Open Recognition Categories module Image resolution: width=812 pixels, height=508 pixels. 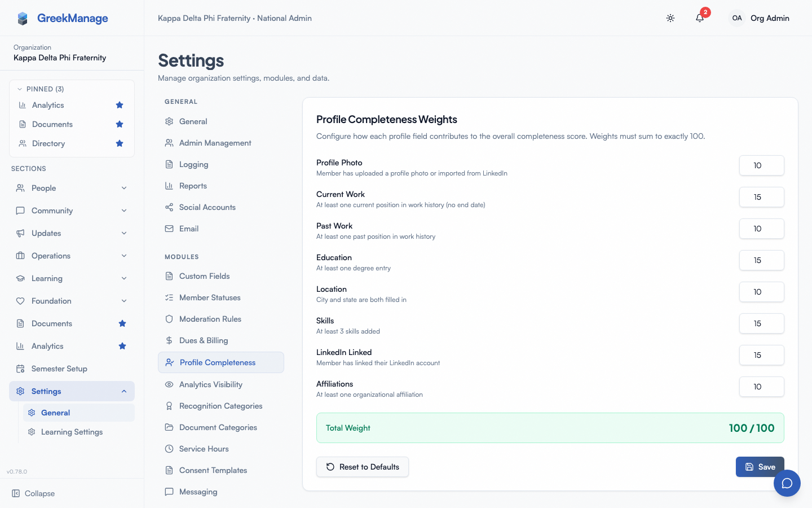221,406
